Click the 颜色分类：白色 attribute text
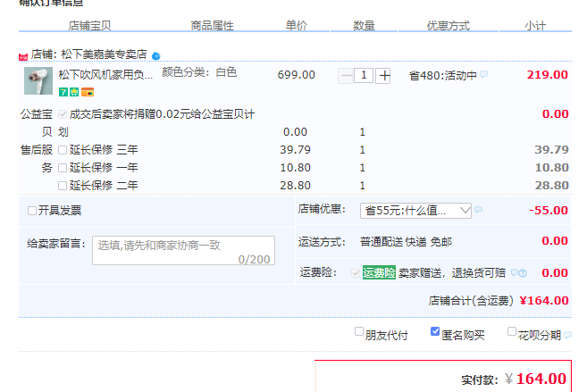The height and width of the screenshot is (392, 587). (199, 71)
